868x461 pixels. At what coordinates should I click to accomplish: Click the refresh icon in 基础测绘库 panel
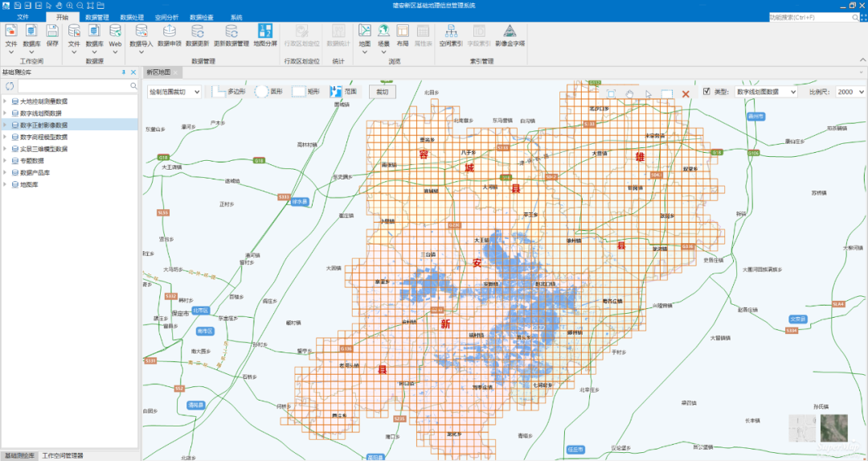point(10,85)
